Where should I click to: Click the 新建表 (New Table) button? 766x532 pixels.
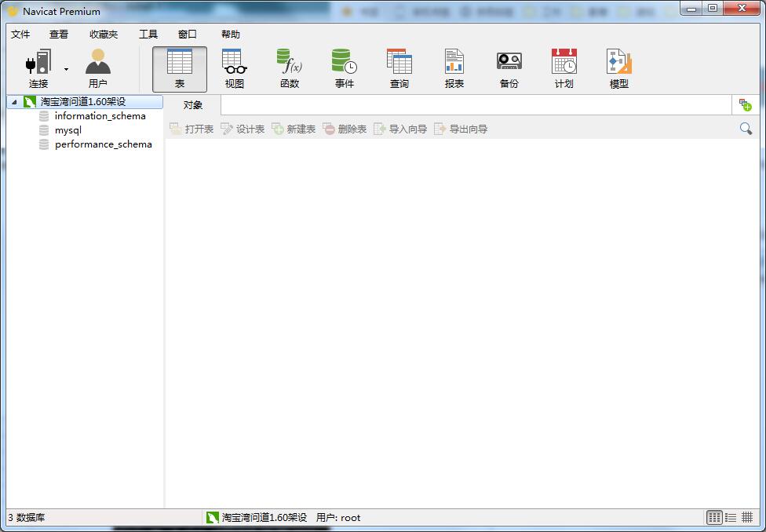[294, 129]
